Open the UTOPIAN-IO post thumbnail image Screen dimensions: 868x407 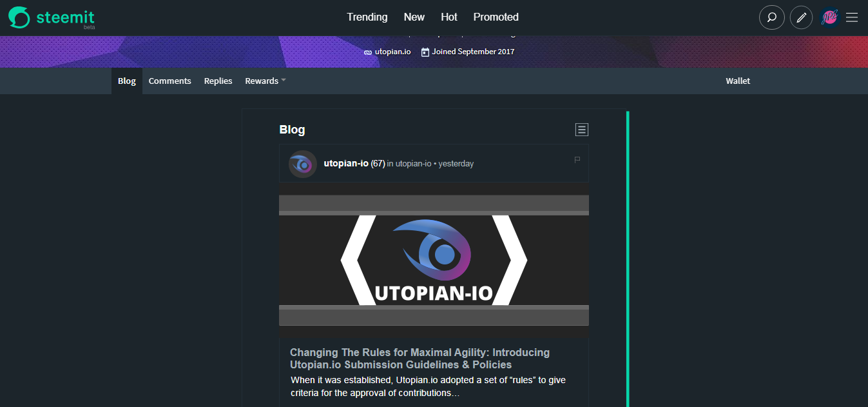click(434, 260)
